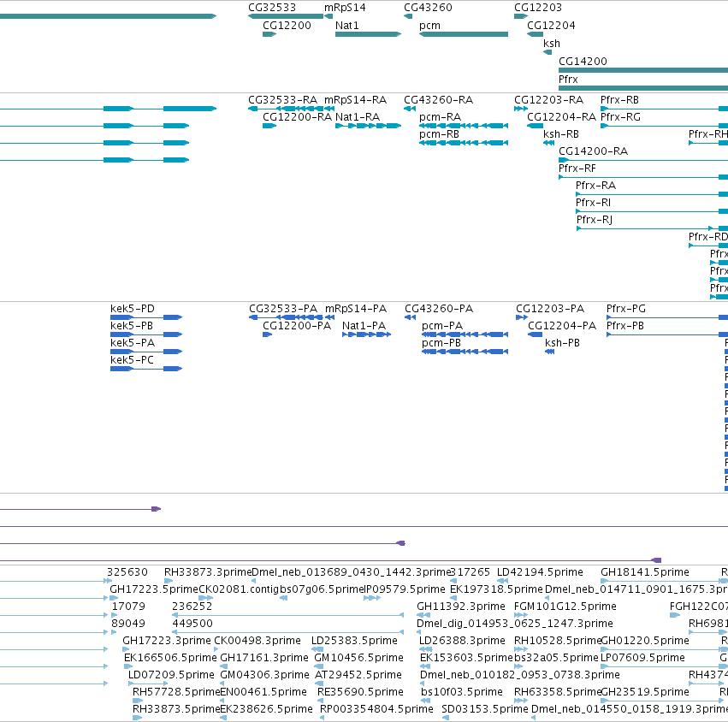
Task: Select the Pfrx gene label below CG14200
Action: (x=568, y=80)
